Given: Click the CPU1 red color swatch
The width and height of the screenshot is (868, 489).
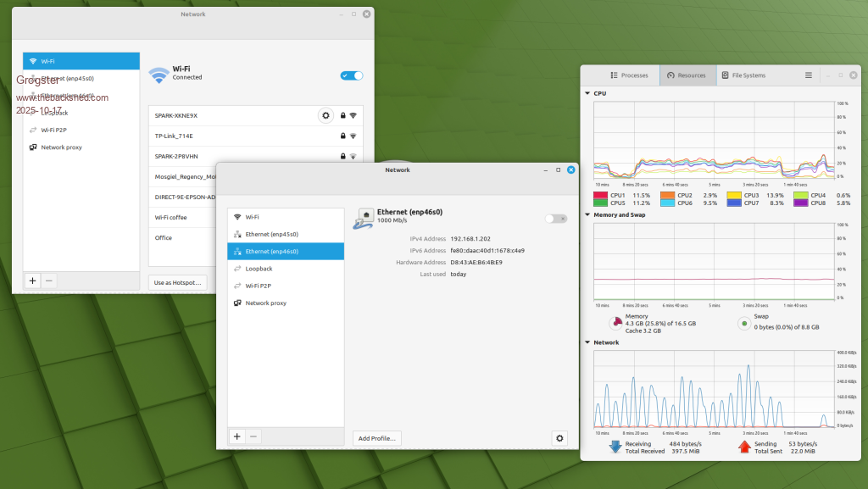Looking at the screenshot, I should click(x=600, y=195).
